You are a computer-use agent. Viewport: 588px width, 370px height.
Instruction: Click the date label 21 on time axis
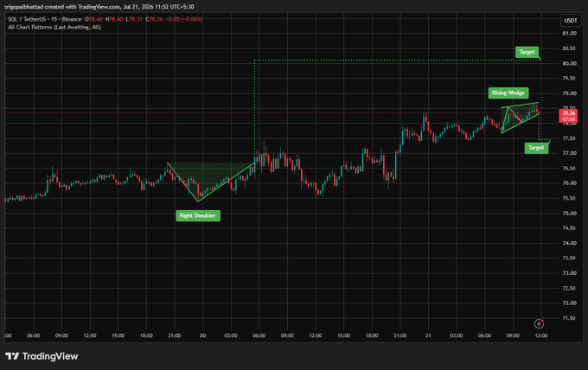pos(428,335)
